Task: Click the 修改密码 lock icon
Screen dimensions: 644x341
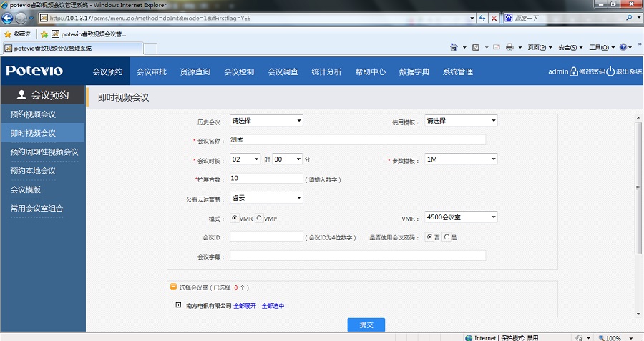Action: pyautogui.click(x=573, y=71)
